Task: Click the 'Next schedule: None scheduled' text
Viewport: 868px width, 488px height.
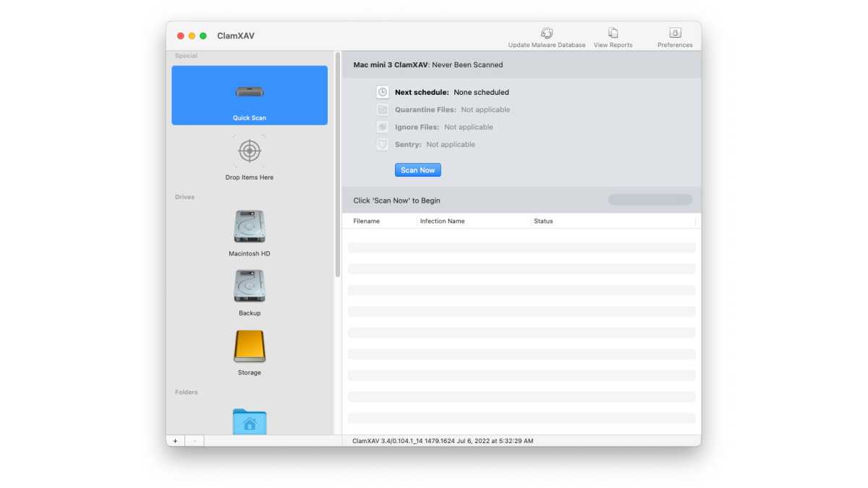Action: pos(452,92)
